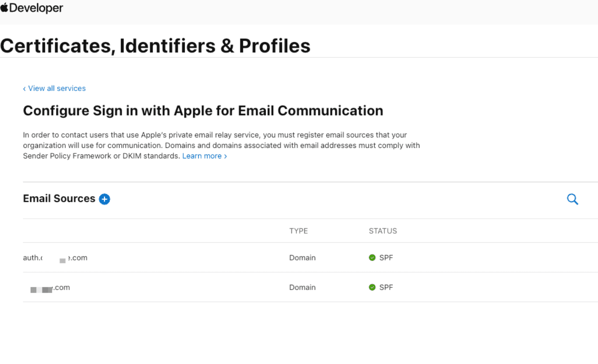This screenshot has height=364, width=598.
Task: Follow the View all services link
Action: (56, 88)
